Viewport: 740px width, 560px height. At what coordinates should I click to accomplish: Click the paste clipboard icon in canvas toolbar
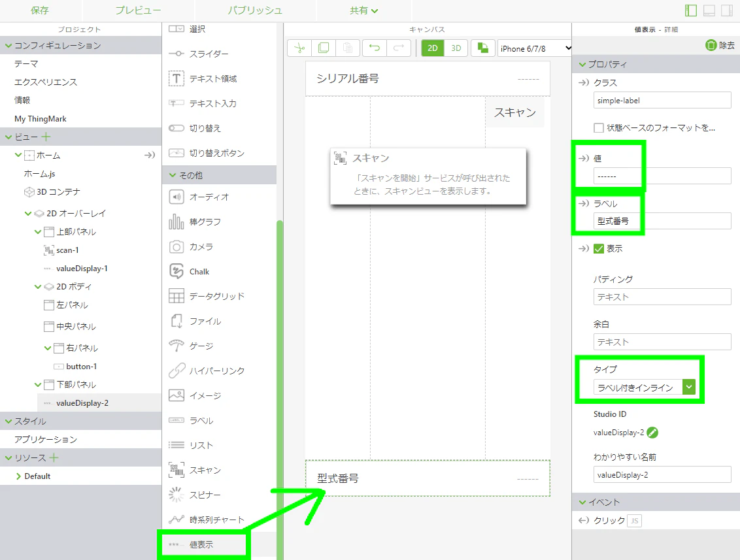348,48
